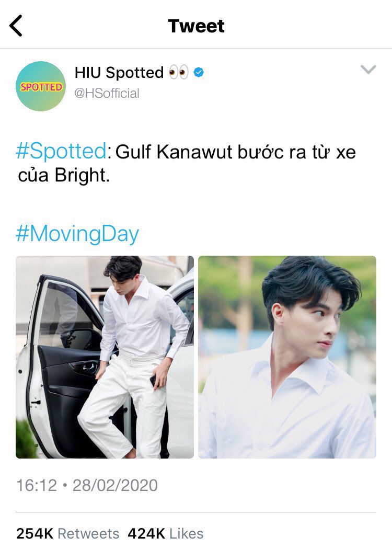Click the Retweets label
This screenshot has width=392, height=560.
pos(88,533)
